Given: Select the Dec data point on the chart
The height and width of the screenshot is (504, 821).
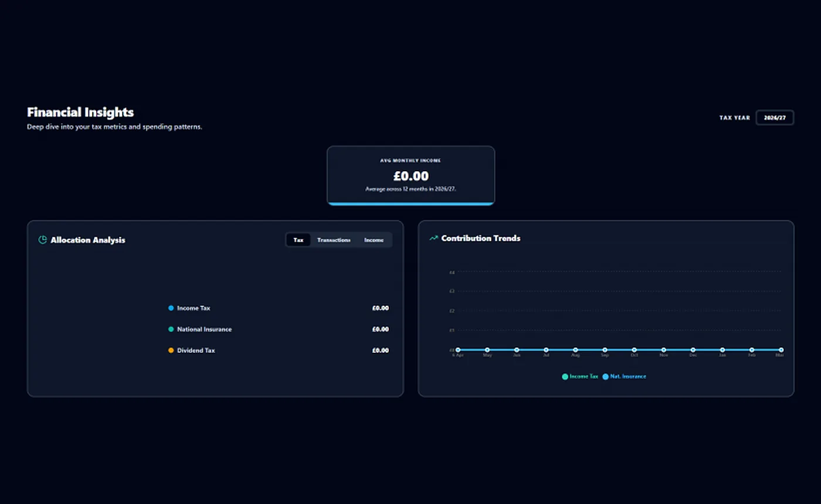Looking at the screenshot, I should point(693,350).
